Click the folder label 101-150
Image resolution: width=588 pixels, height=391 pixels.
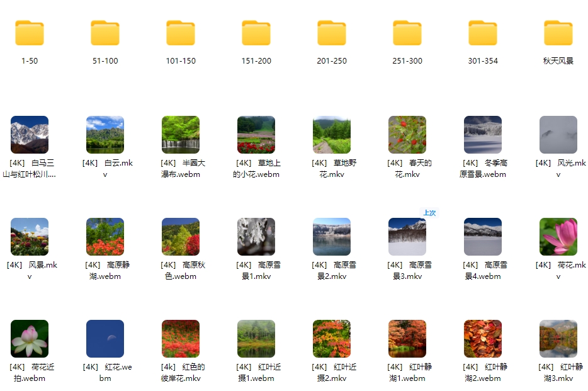(x=181, y=60)
